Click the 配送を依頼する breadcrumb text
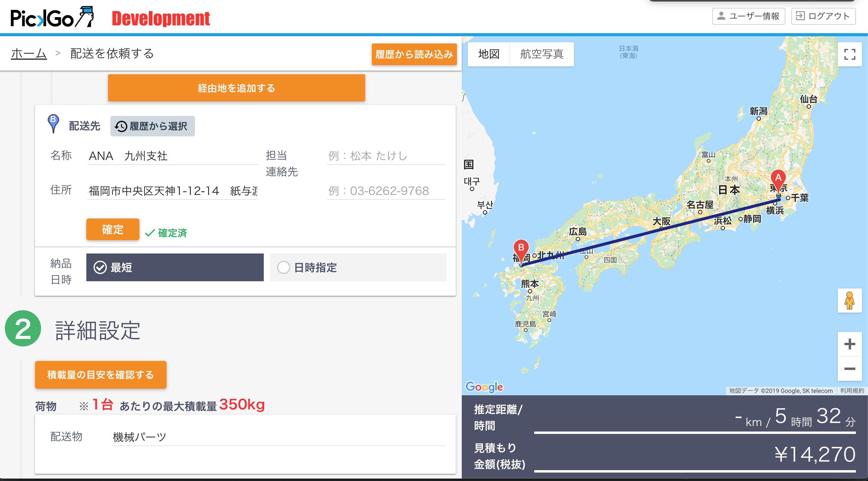This screenshot has height=481, width=868. coord(112,53)
